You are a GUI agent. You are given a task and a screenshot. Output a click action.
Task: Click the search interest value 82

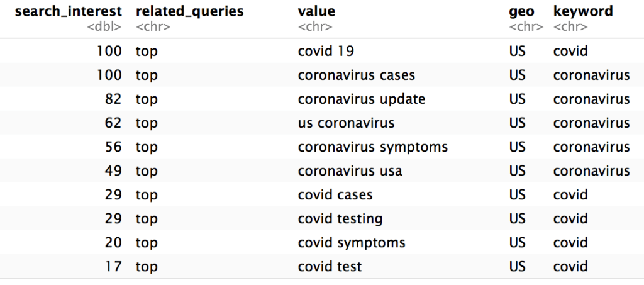pyautogui.click(x=113, y=99)
